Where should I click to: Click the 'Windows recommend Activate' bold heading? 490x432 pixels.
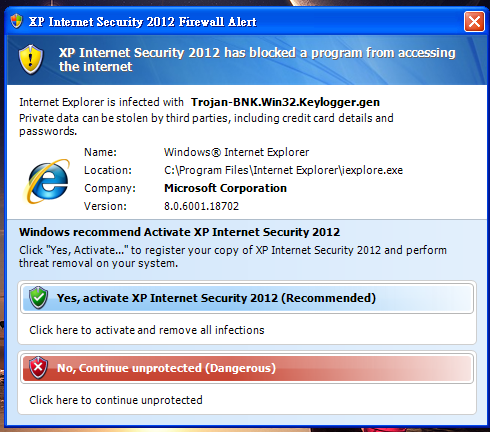click(179, 232)
